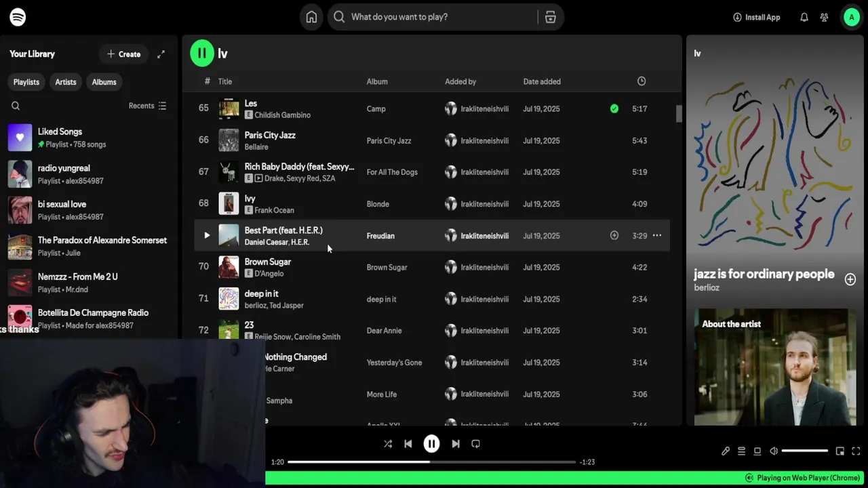Open Botellita De Champagne Radio
The image size is (868, 488).
(x=88, y=319)
